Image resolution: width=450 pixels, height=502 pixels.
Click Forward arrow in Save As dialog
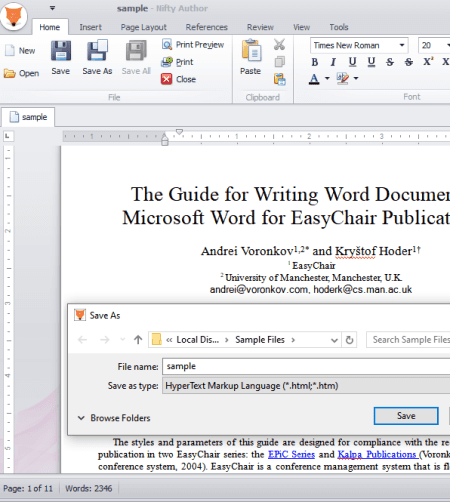105,340
